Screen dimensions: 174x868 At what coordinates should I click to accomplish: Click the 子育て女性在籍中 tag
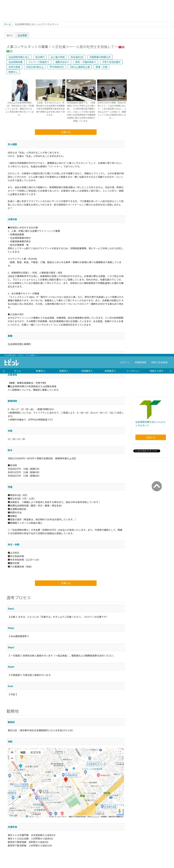(111, 62)
